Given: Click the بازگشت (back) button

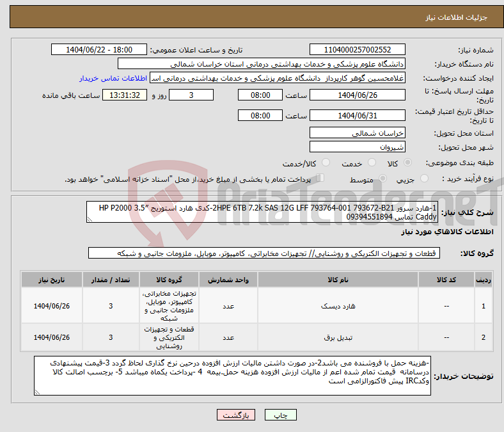Looking at the screenshot, I should tap(236, 415).
